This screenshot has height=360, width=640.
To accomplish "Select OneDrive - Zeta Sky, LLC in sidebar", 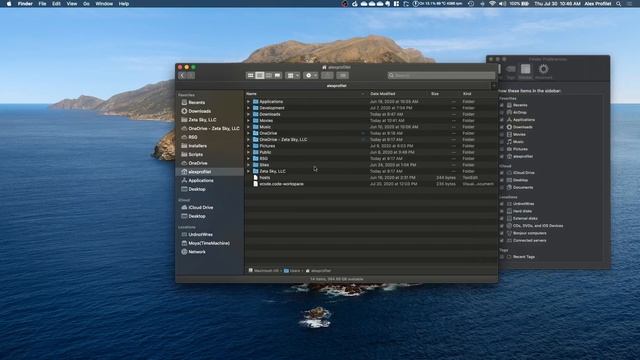I will pyautogui.click(x=210, y=128).
